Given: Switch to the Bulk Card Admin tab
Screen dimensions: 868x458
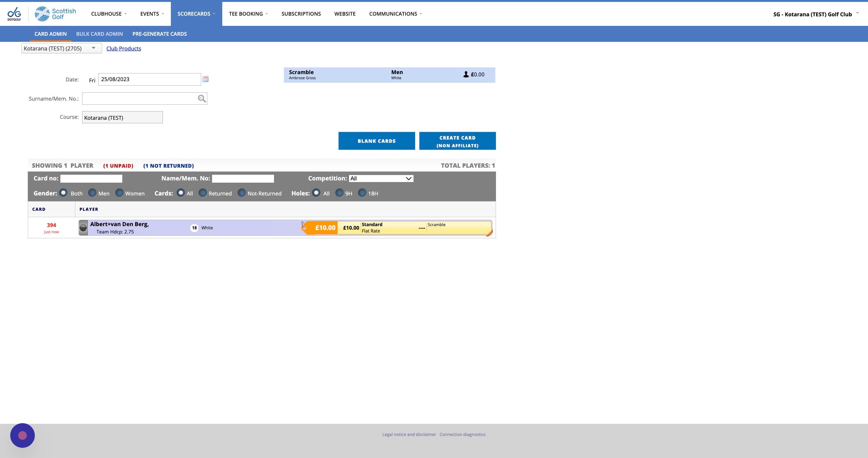Looking at the screenshot, I should tap(99, 34).
